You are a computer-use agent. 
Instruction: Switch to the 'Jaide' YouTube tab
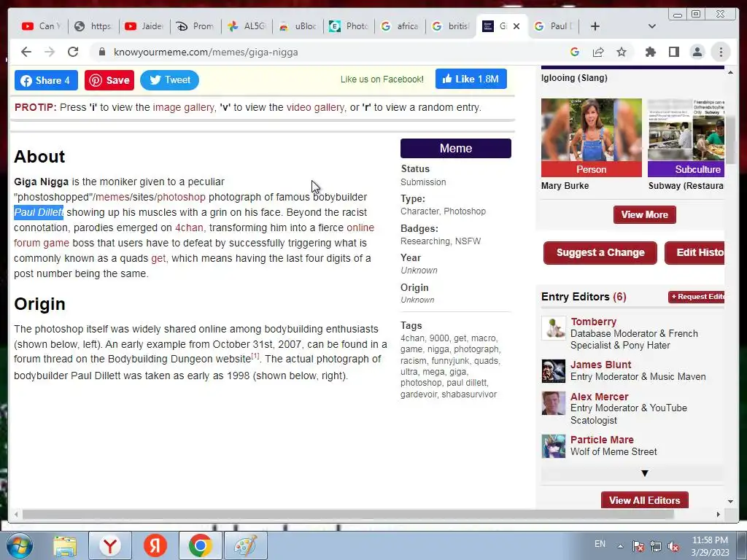pyautogui.click(x=144, y=26)
